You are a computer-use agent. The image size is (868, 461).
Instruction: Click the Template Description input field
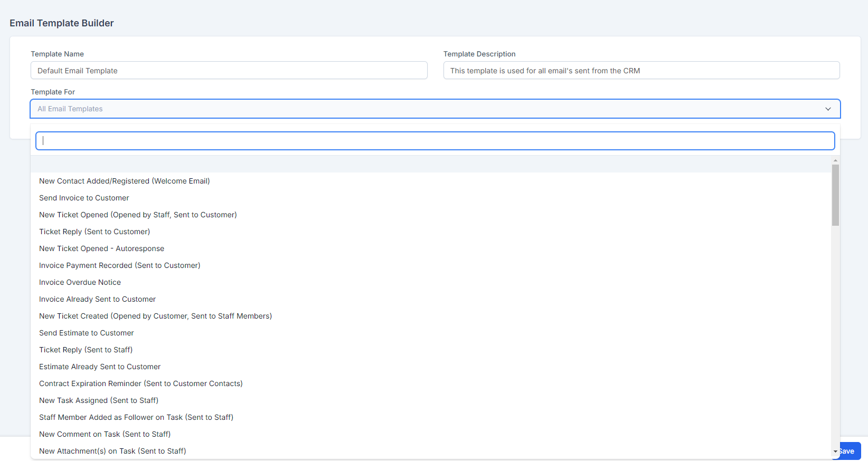click(641, 71)
